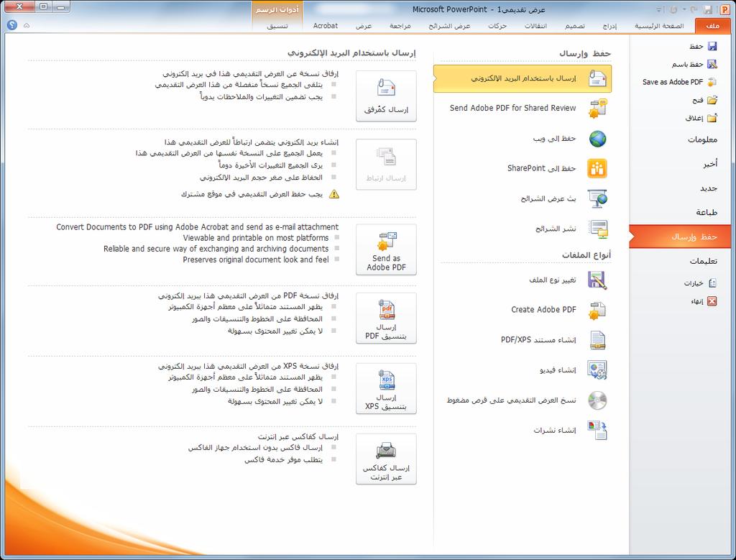
Task: Select Save & Send (حفظ وإرسال) menu item
Action: pos(680,237)
